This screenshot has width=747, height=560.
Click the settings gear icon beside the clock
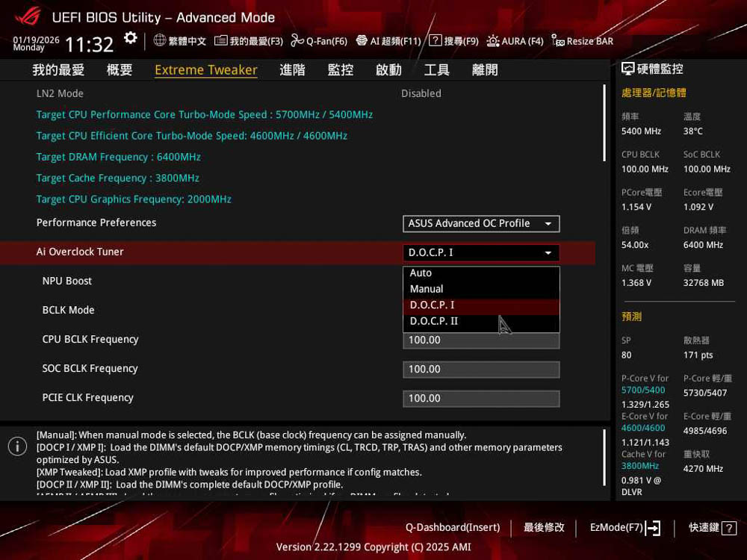tap(131, 38)
